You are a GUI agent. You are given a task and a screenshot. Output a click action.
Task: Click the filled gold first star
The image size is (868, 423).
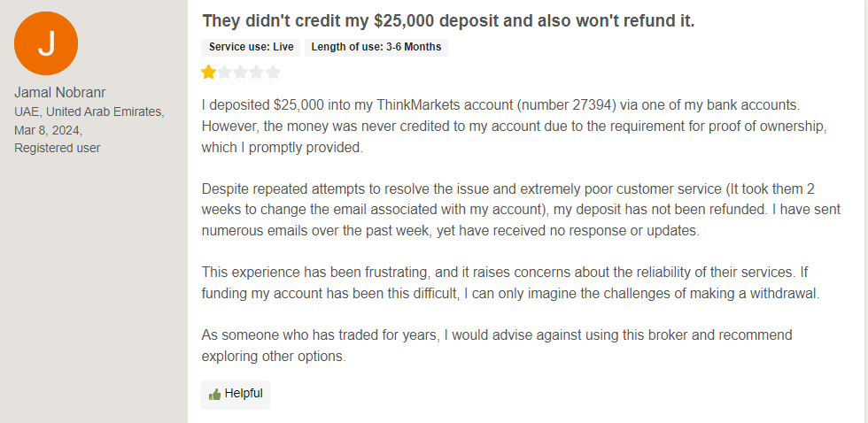pos(209,73)
